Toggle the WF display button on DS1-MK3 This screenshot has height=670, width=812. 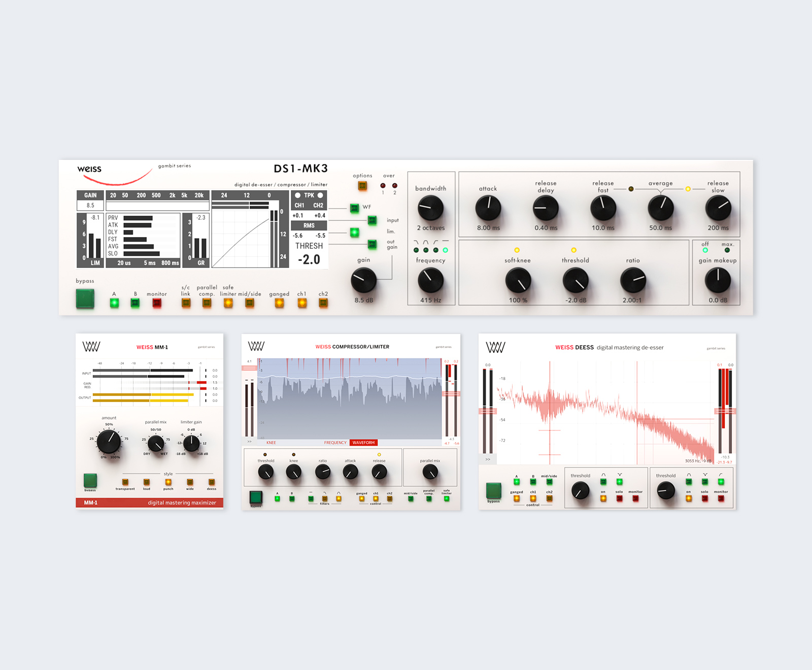(354, 208)
